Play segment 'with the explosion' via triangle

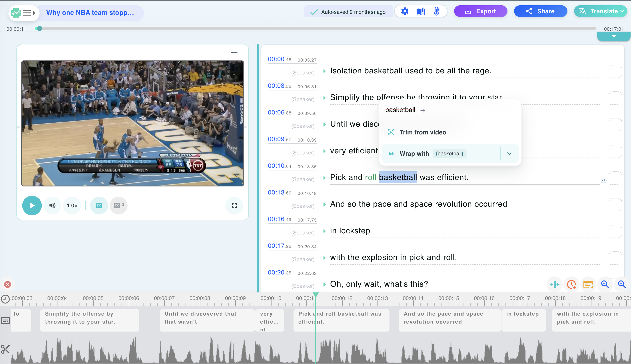(x=324, y=258)
